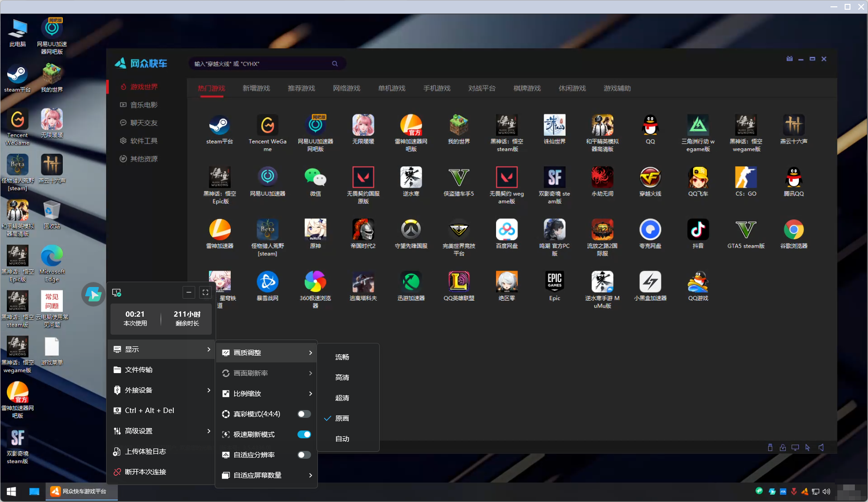Open 无限暖暖 in the game grid
The image size is (868, 502).
click(x=363, y=129)
